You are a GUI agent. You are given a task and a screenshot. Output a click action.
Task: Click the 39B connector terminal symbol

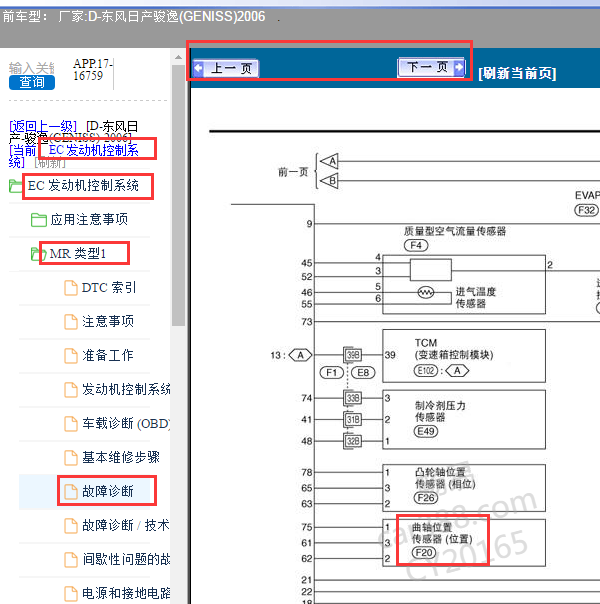352,355
